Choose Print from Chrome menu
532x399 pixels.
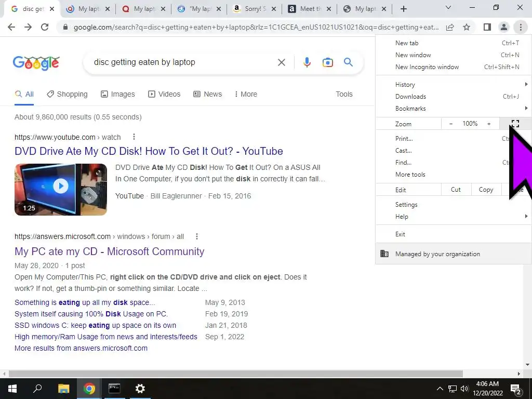tap(454, 138)
